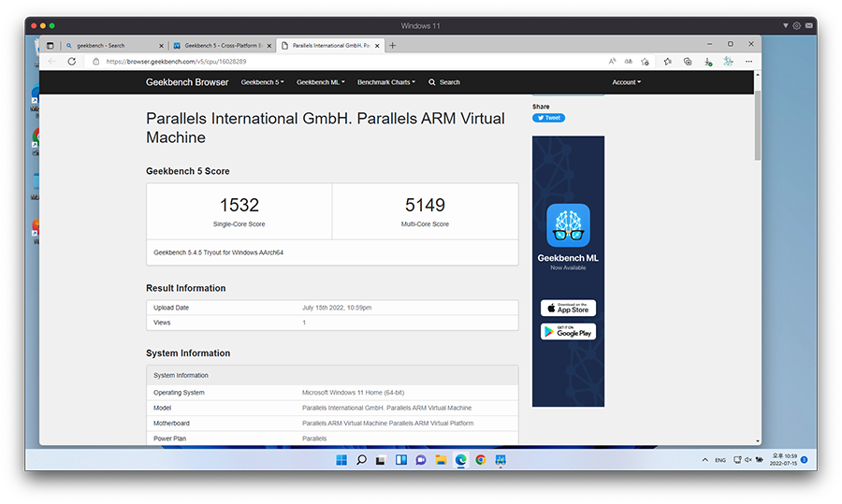Open the Windows Start menu
The image size is (842, 504).
341,460
